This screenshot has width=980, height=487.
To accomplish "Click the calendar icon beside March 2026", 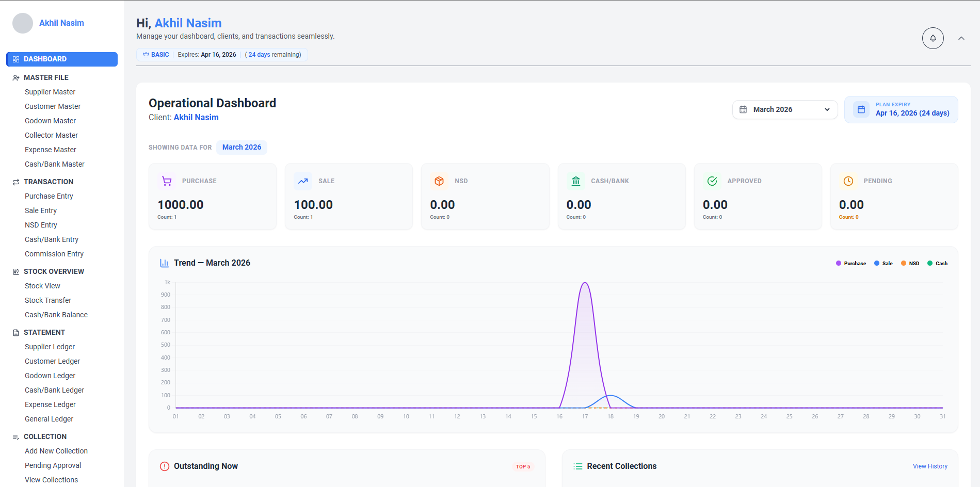I will tap(743, 109).
